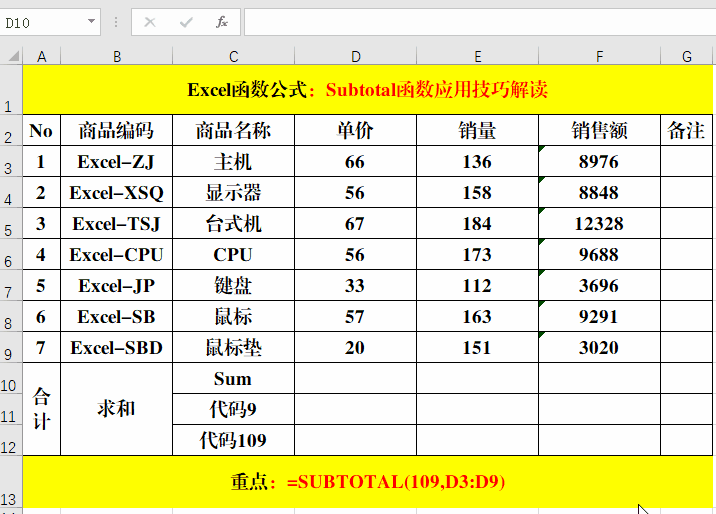The image size is (716, 514).
Task: Select column E header
Action: pos(477,57)
